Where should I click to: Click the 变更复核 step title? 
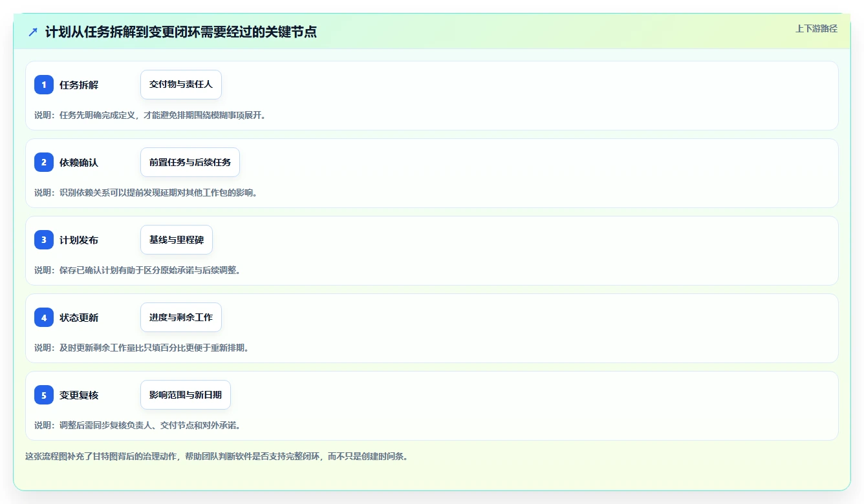pos(79,395)
